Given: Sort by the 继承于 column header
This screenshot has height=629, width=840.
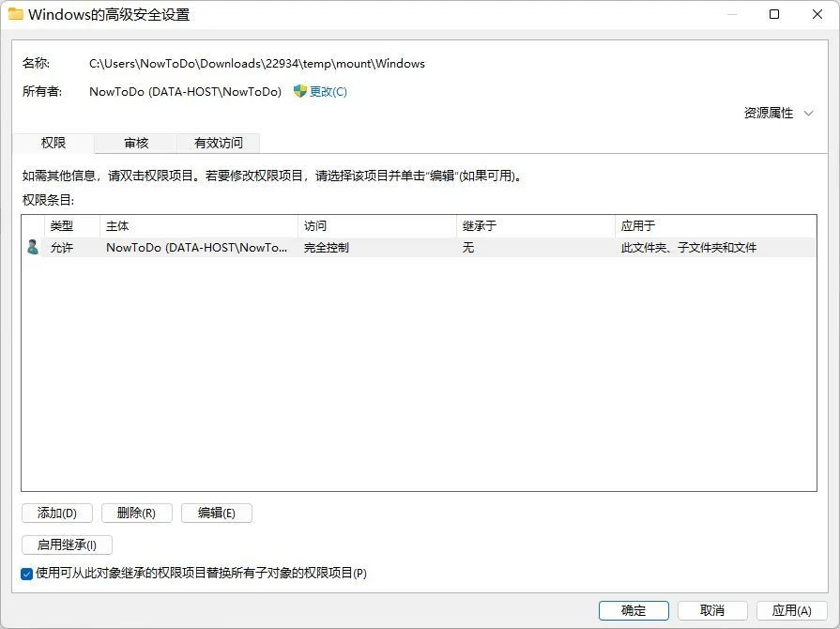Looking at the screenshot, I should pyautogui.click(x=536, y=226).
